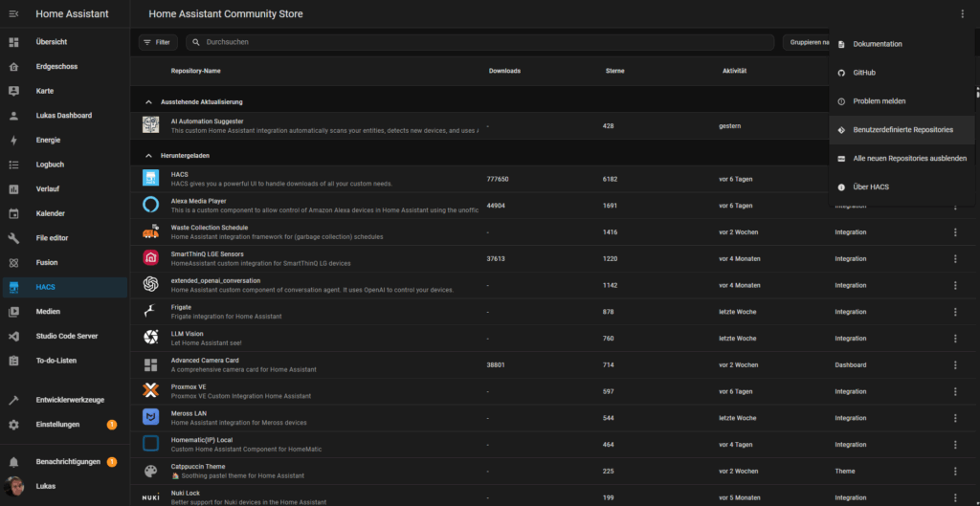This screenshot has height=506, width=980.
Task: Click the Meross LAN icon
Action: [150, 417]
